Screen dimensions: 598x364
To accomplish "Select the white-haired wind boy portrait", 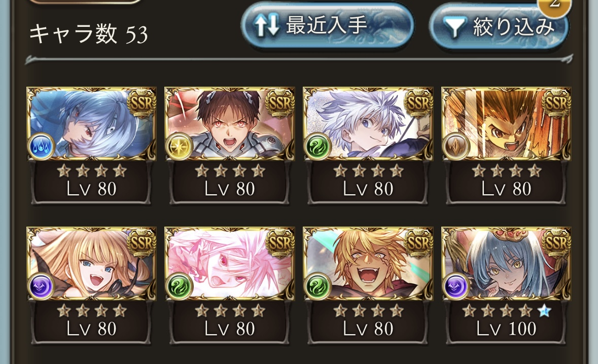I will point(368,124).
